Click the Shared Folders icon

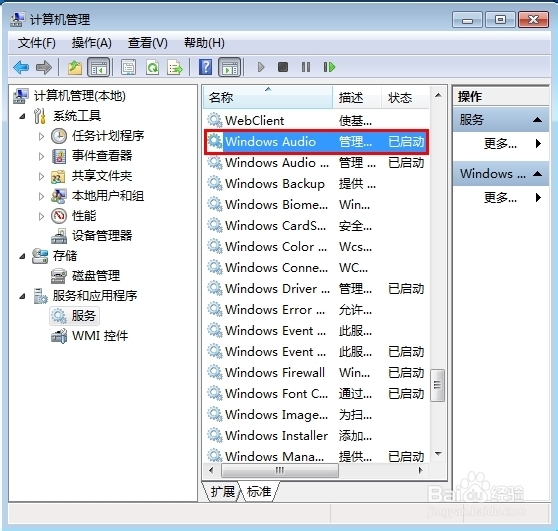[x=58, y=176]
